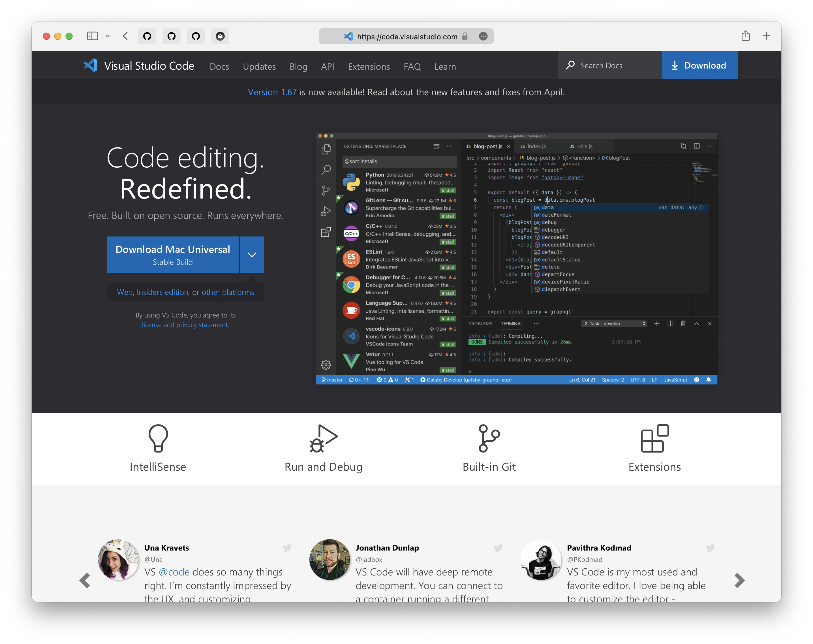Click the Twitter icon on Jonathan Dunlap card
Viewport: 813px width, 644px height.
coord(498,548)
